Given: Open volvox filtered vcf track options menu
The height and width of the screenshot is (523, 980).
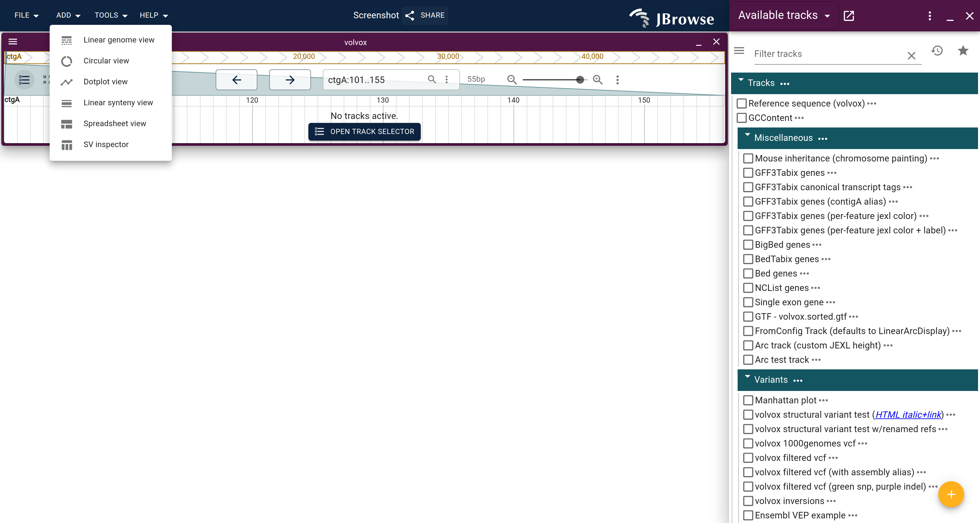Looking at the screenshot, I should coord(833,458).
